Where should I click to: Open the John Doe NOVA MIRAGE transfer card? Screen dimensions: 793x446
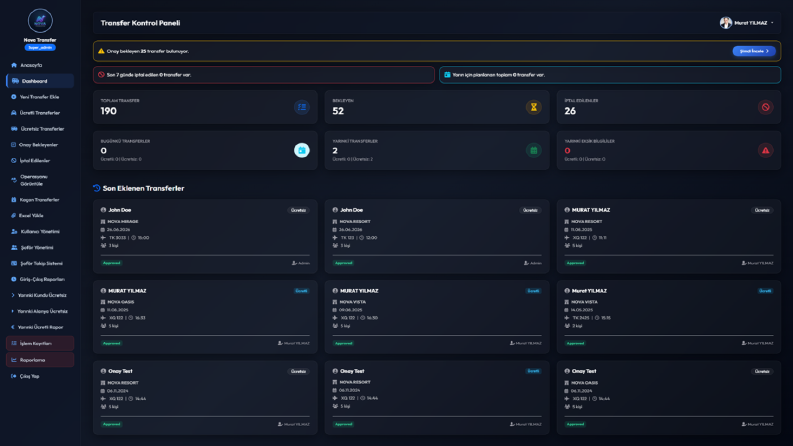click(x=205, y=236)
